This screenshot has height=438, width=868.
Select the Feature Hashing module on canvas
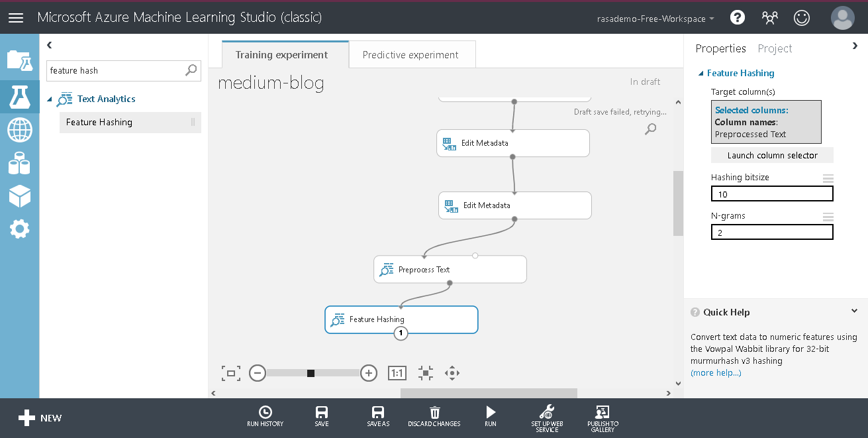pyautogui.click(x=401, y=319)
